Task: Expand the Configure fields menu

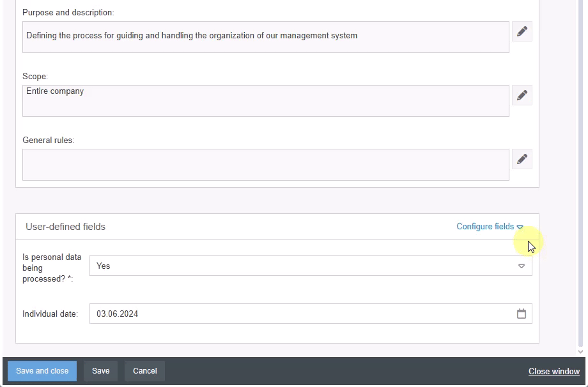Action: pos(490,227)
